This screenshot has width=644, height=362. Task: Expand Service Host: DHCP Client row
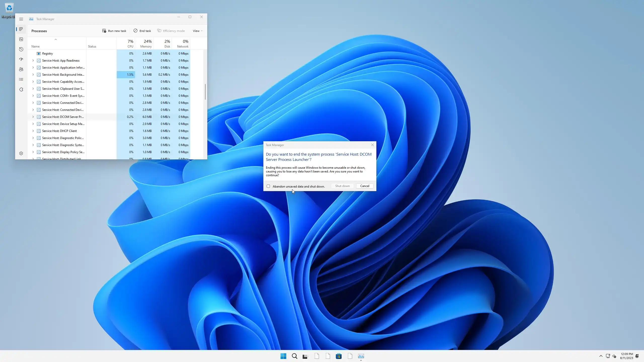click(33, 131)
